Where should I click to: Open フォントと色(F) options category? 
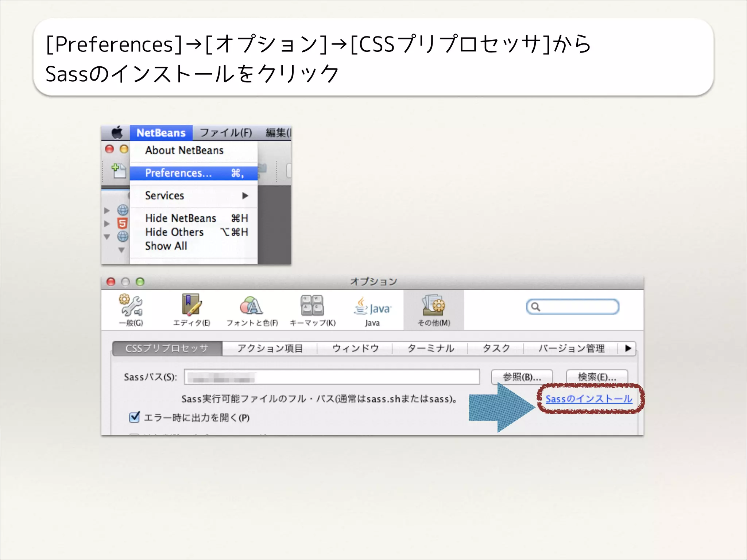(x=252, y=310)
